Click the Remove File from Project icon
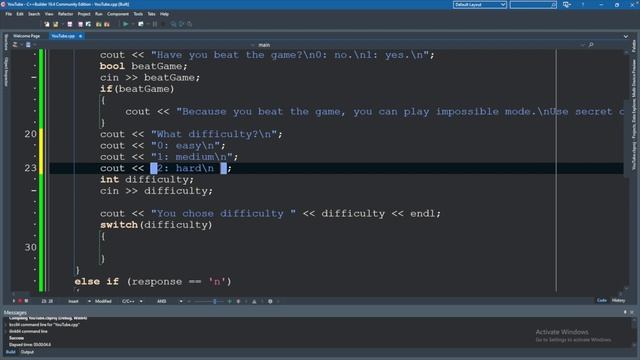Image resolution: width=640 pixels, height=360 pixels. pyautogui.click(x=107, y=24)
